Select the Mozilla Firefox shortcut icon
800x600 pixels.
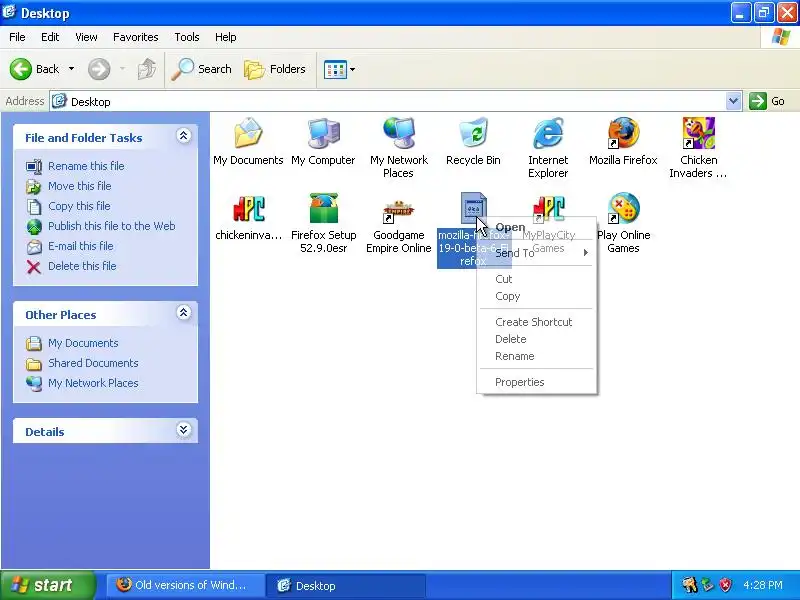tap(623, 134)
